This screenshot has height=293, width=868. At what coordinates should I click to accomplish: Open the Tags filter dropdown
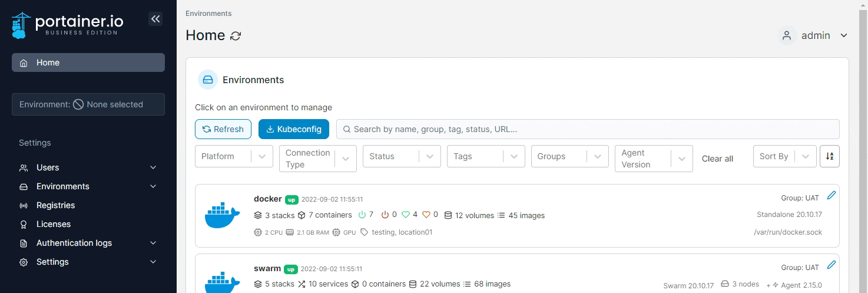[x=486, y=156]
